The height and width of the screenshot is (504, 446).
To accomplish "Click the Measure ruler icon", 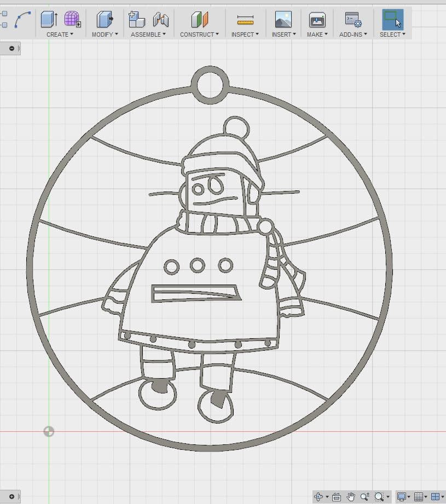I will 245,20.
